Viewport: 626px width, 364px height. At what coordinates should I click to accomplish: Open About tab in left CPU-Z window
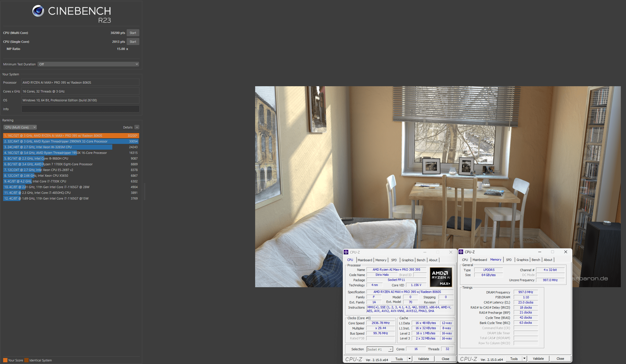(433, 260)
